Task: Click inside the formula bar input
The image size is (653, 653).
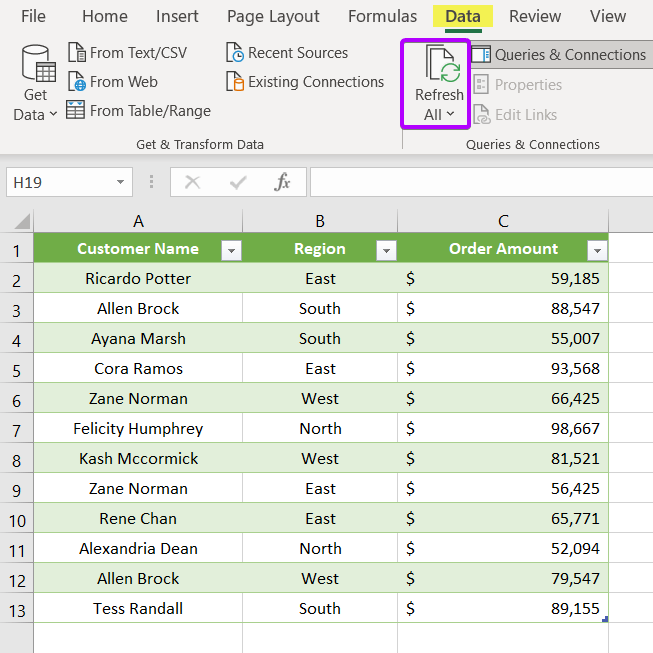Action: point(481,182)
